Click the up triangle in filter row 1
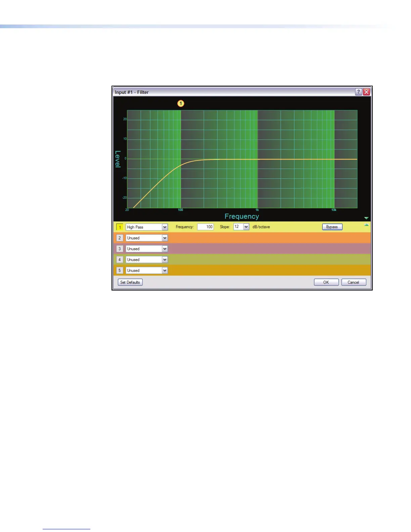The image size is (411, 532). [x=366, y=225]
